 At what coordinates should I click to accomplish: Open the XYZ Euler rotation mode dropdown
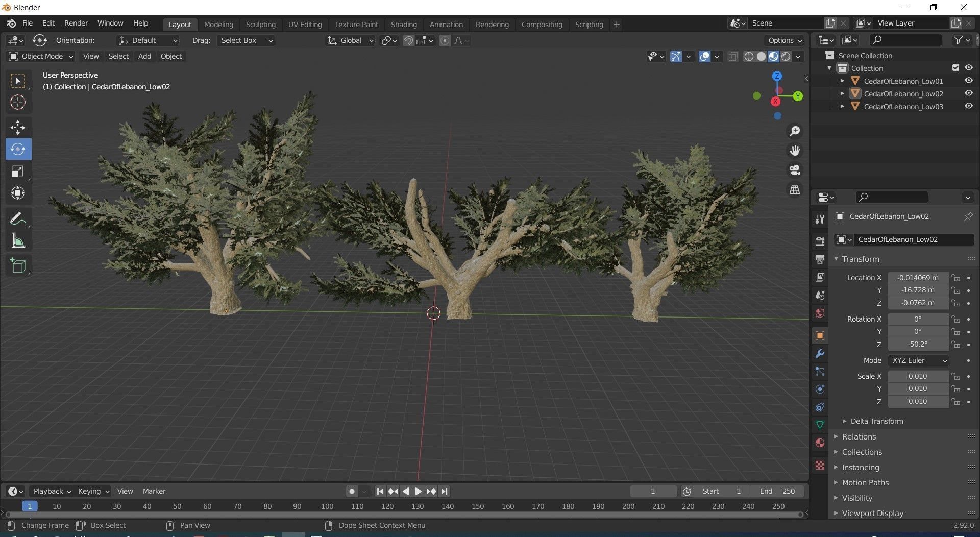coord(918,360)
